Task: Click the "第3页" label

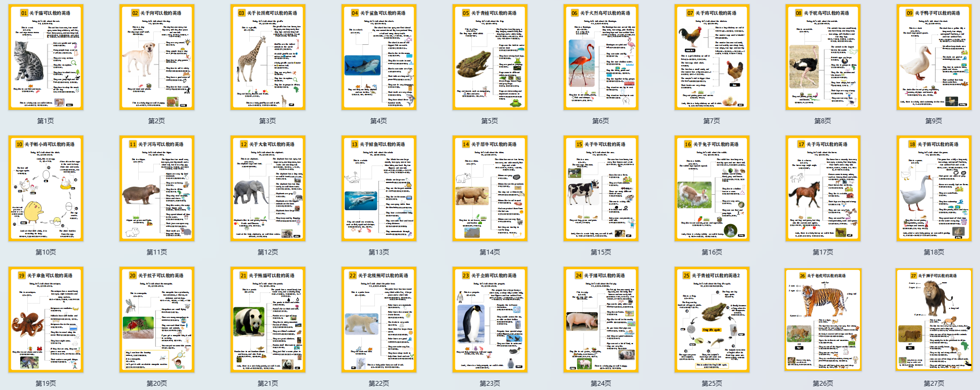Action: coord(268,121)
